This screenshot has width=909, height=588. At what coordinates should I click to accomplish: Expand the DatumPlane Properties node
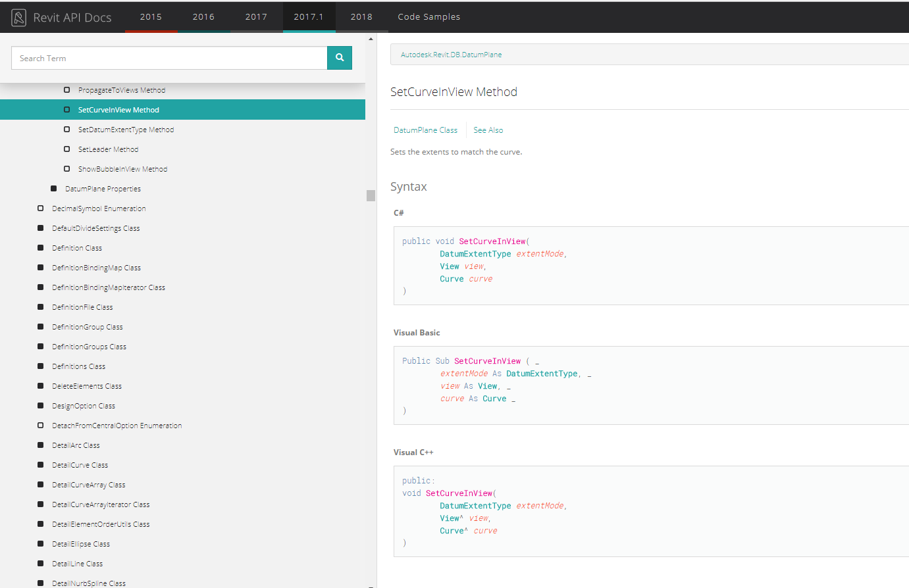[54, 189]
